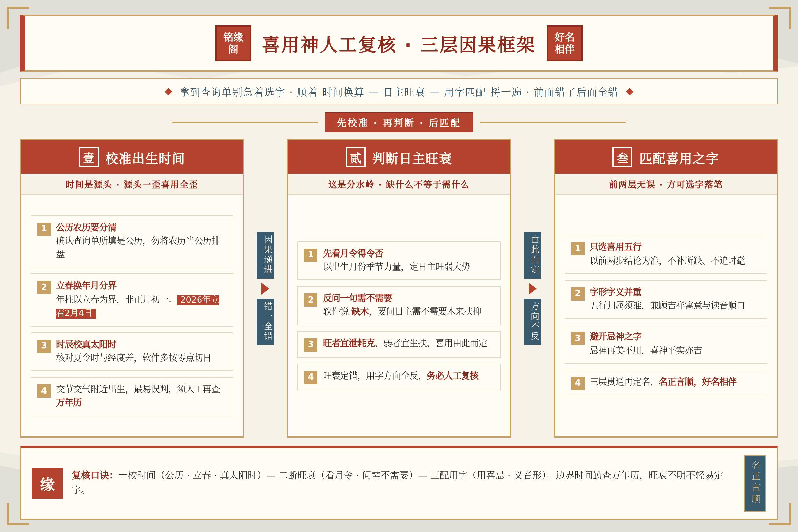
Task: Click the 壹 numeral box icon
Action: 89,157
